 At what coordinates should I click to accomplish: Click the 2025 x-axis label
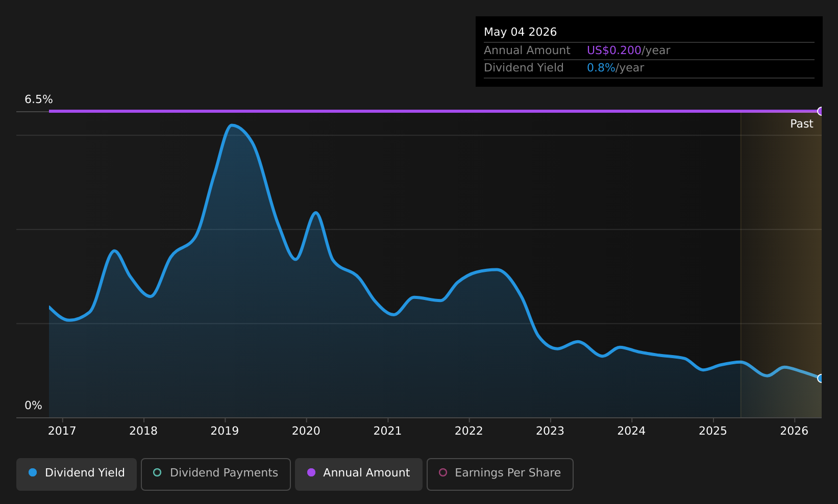(x=713, y=431)
